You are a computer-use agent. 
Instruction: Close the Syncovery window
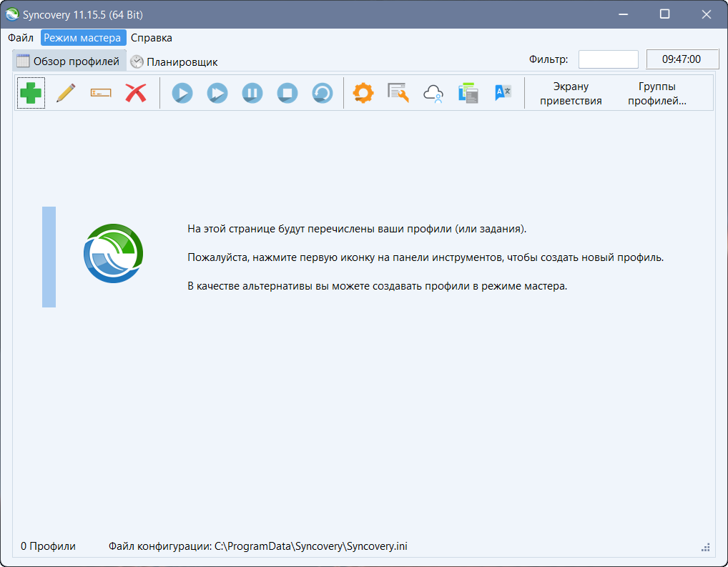point(706,14)
